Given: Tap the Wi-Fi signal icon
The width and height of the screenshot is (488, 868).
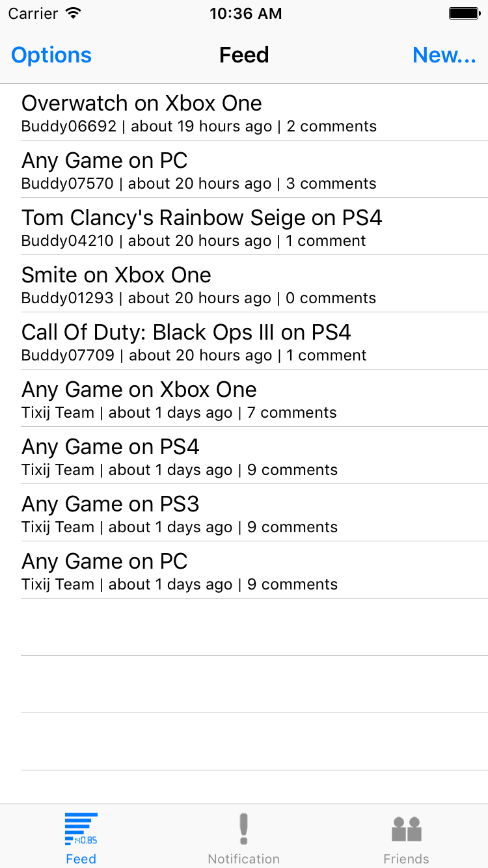Looking at the screenshot, I should click(74, 13).
